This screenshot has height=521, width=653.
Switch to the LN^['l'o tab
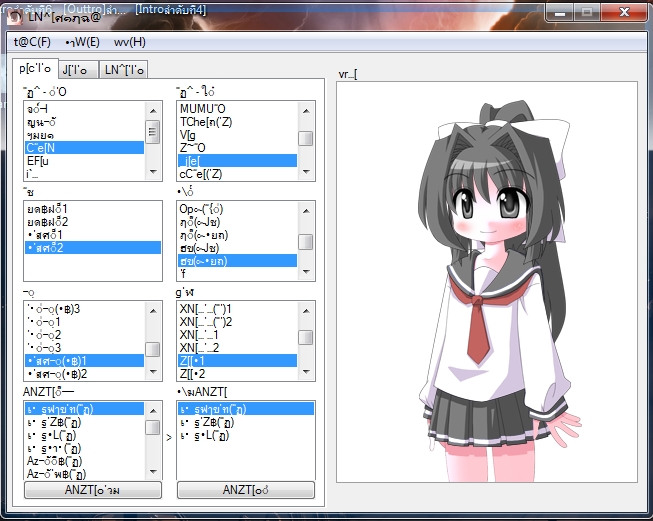pos(124,70)
